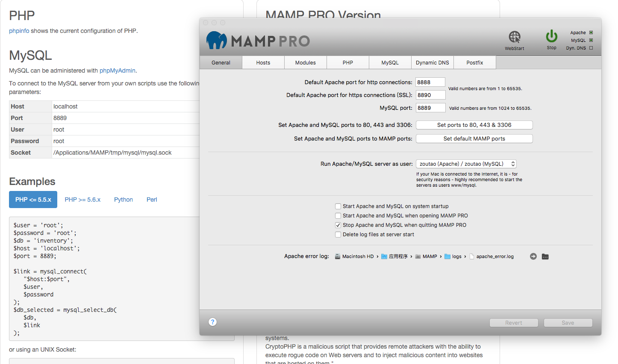This screenshot has width=618, height=364.
Task: Click Macintosh HD drive icon in log path
Action: coord(338,256)
